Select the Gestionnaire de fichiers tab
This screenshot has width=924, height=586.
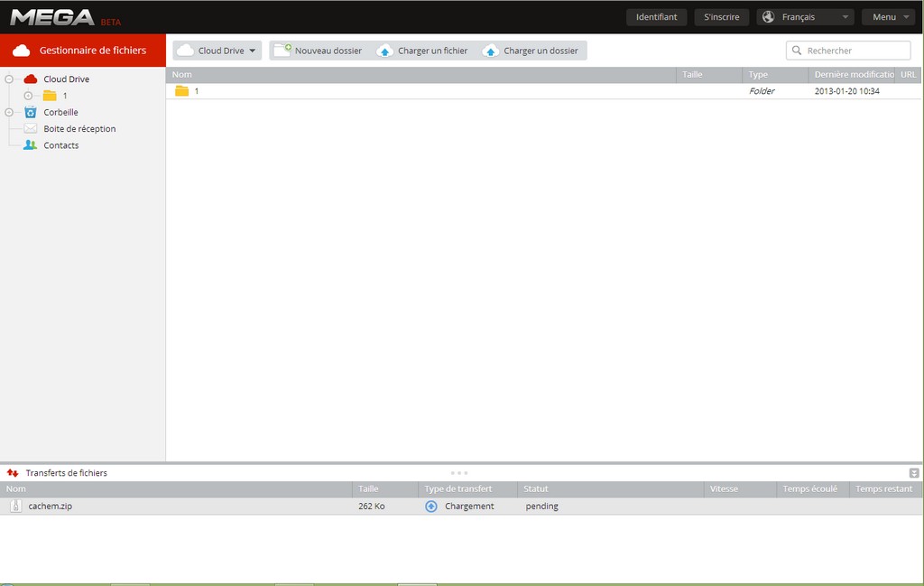pyautogui.click(x=82, y=50)
